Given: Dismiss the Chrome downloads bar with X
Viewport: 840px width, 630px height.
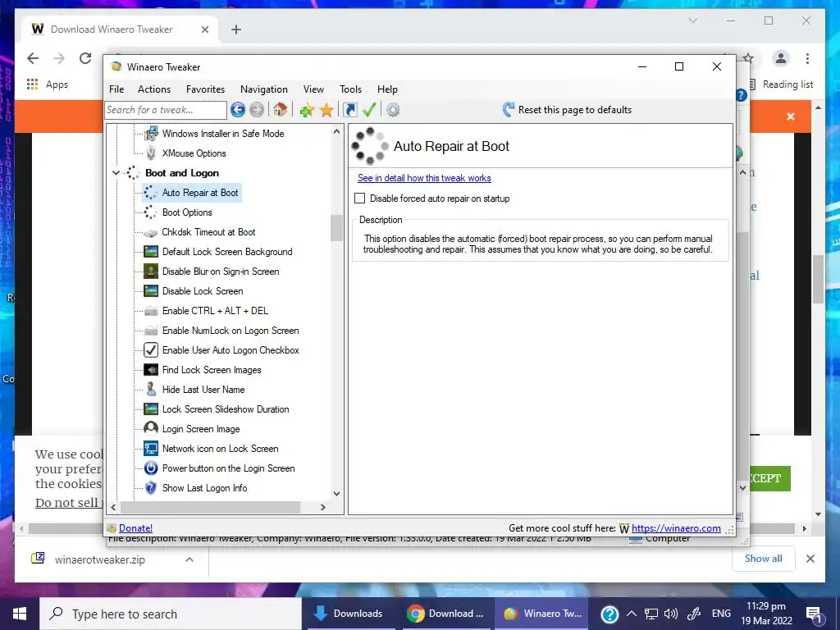Looking at the screenshot, I should point(810,559).
